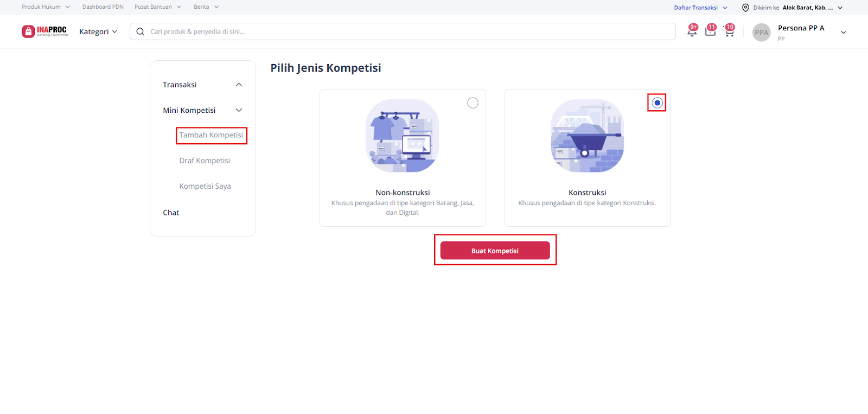
Task: Open the notifications bell icon
Action: [x=692, y=31]
